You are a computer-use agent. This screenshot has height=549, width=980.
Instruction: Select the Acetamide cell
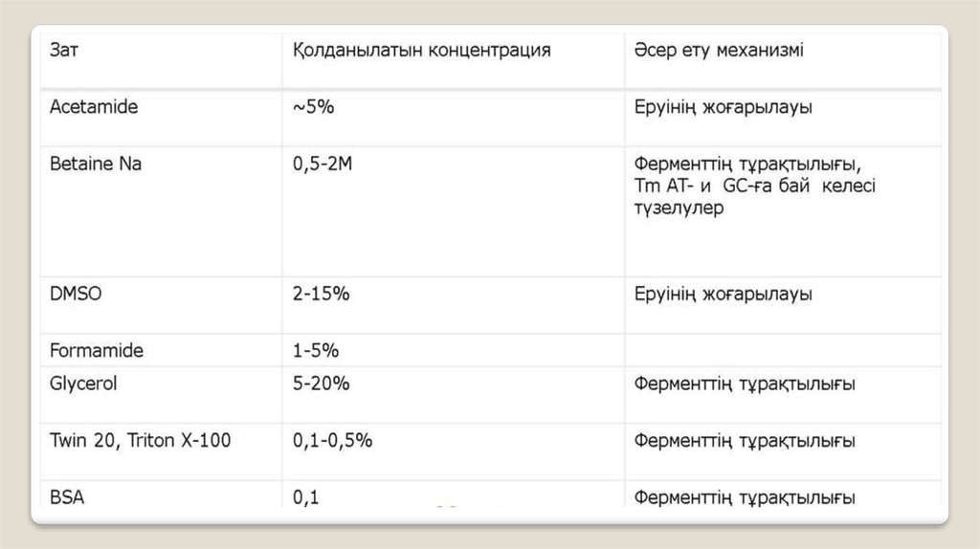pyautogui.click(x=94, y=107)
